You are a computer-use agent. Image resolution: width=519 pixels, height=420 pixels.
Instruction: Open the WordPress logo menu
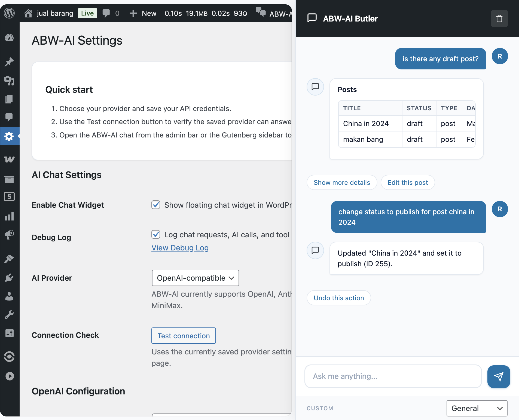click(10, 13)
